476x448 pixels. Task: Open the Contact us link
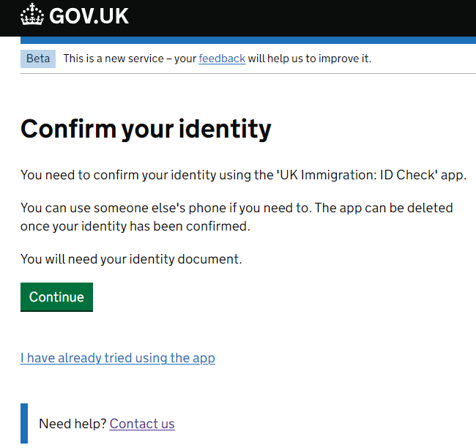tap(142, 424)
